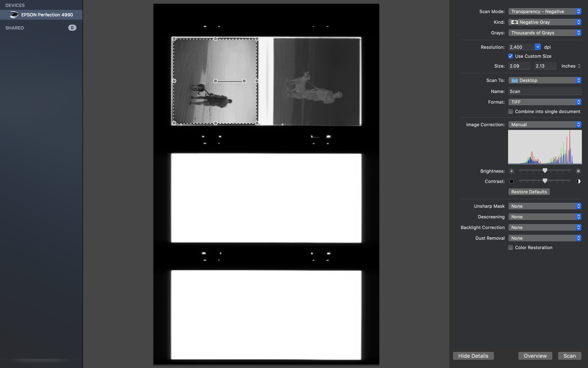This screenshot has height=368, width=588.
Task: Click the Desktop folder icon in Scan To
Action: click(514, 80)
